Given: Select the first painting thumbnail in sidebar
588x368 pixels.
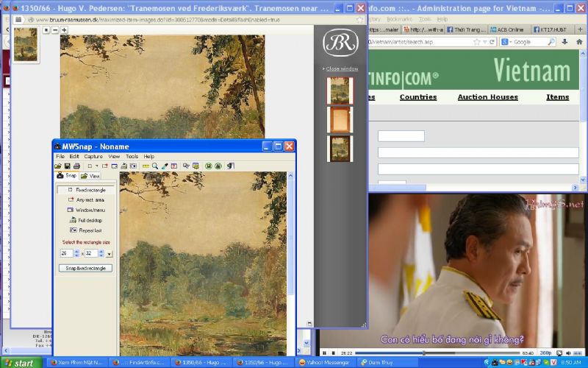Looking at the screenshot, I should [340, 91].
